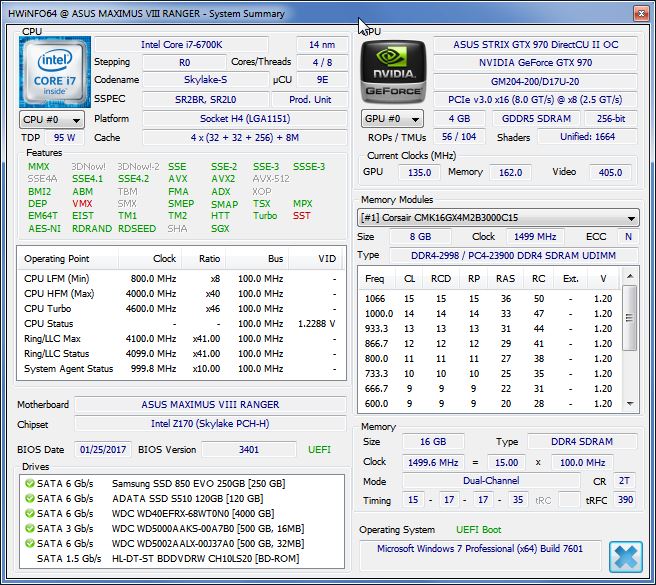The image size is (656, 585).
Task: Select the Samsung SSD 850 EVO 250GB drive entry
Action: pos(181,484)
